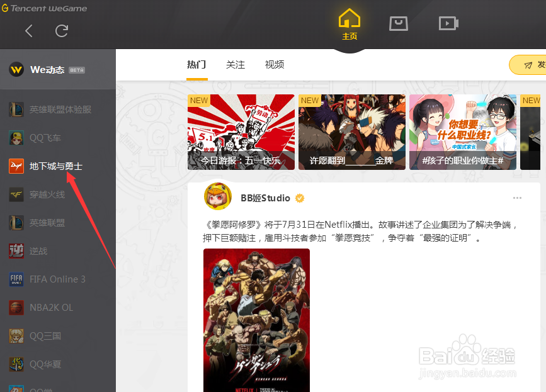Switch to the 视频 tab

pyautogui.click(x=274, y=64)
